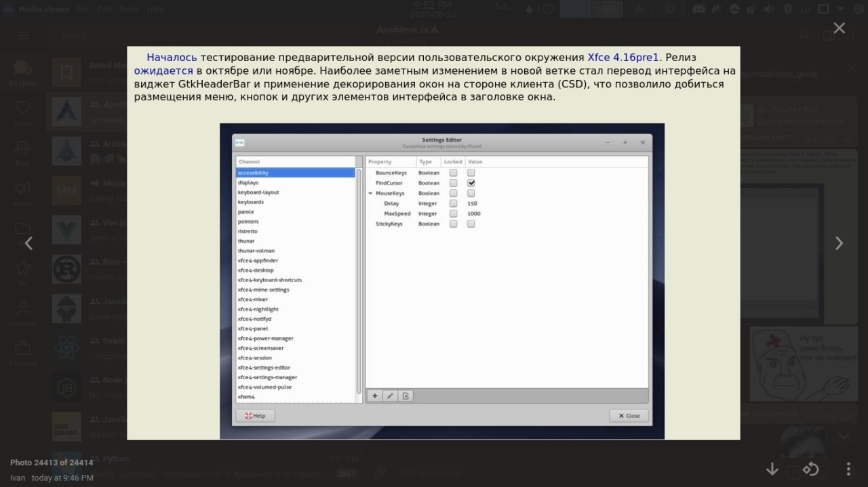This screenshot has width=868, height=487.
Task: Go to the next photo with right arrow
Action: [839, 243]
